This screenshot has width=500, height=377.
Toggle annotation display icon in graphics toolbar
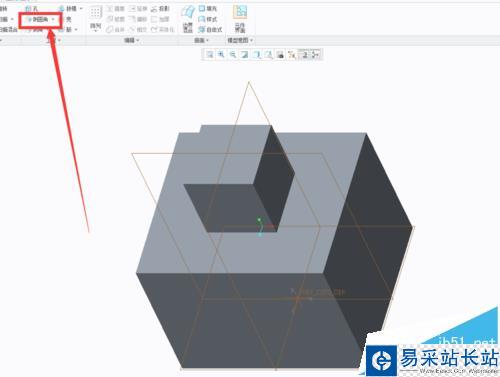click(x=304, y=54)
